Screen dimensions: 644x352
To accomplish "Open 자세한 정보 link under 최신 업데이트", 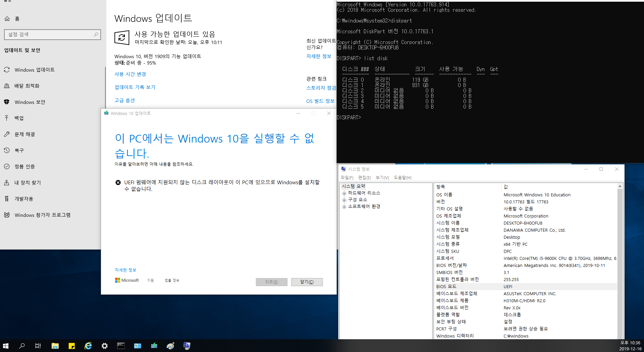I will (x=319, y=56).
